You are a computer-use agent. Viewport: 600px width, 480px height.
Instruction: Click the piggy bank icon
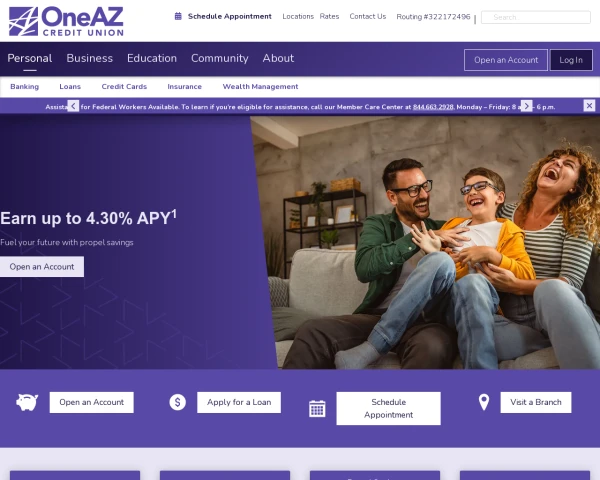(x=27, y=402)
